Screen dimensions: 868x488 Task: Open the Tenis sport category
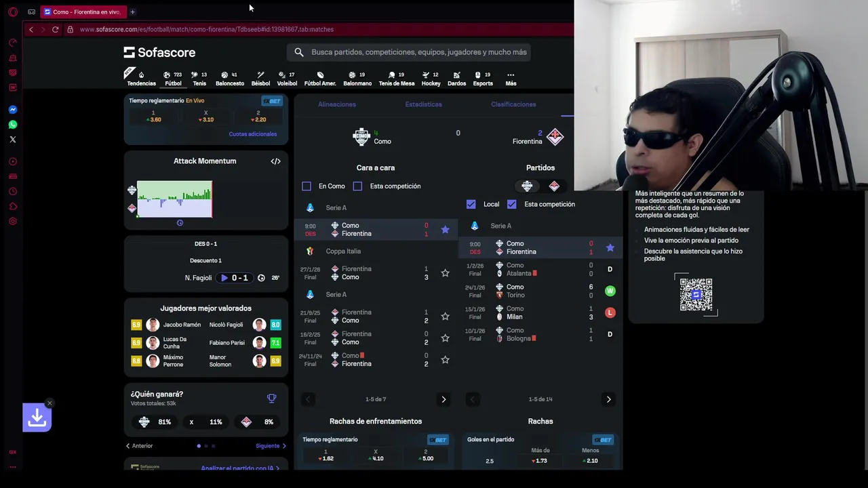[199, 79]
